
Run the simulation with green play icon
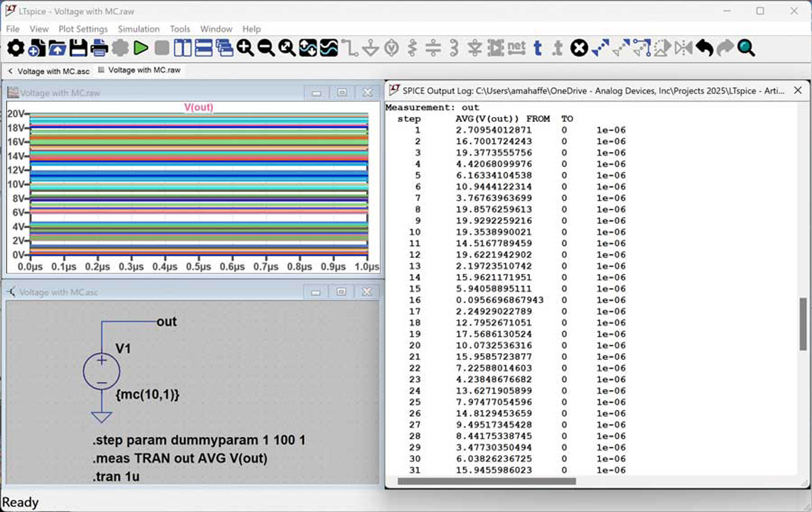(141, 48)
